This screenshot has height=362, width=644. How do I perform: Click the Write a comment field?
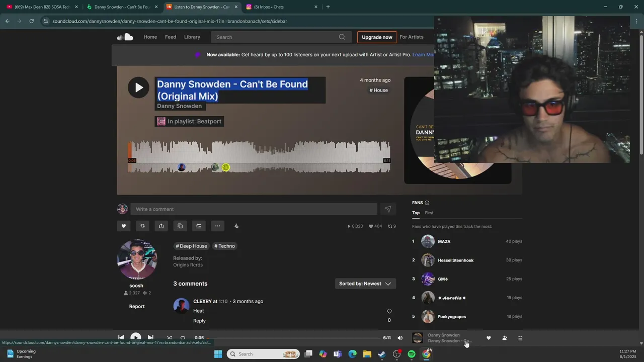254,209
